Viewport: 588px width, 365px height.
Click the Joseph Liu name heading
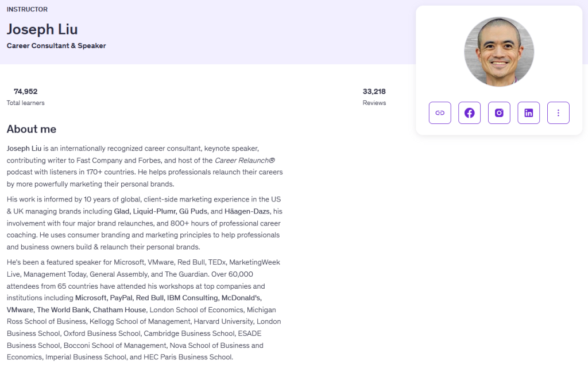tap(42, 29)
